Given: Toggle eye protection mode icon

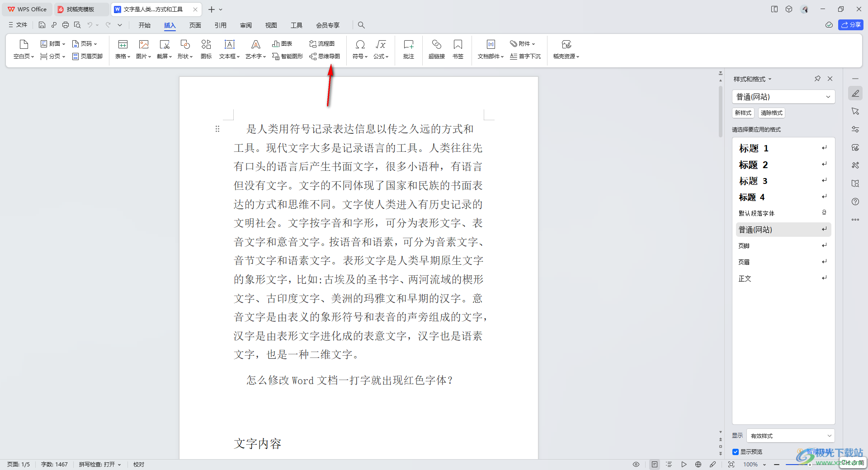Looking at the screenshot, I should click(636, 465).
